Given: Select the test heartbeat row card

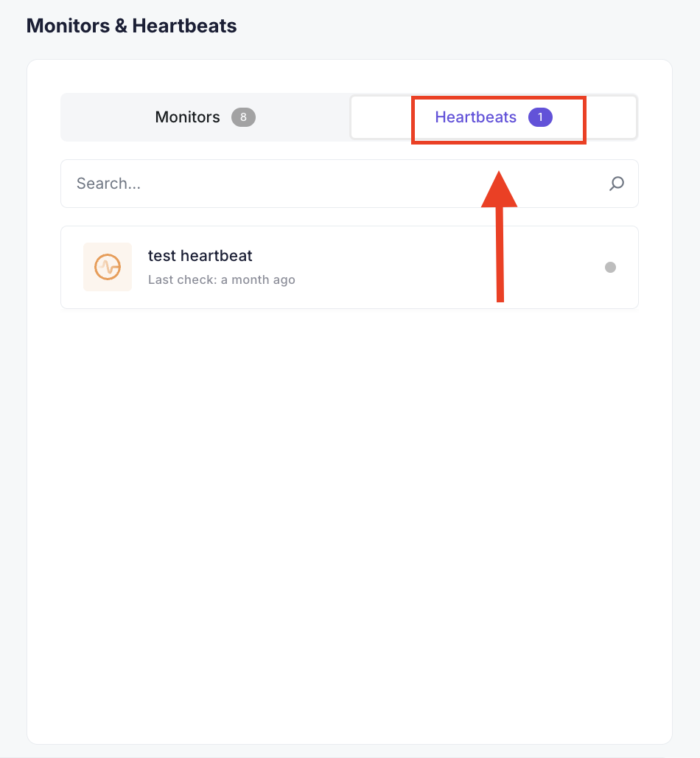Looking at the screenshot, I should [x=349, y=268].
